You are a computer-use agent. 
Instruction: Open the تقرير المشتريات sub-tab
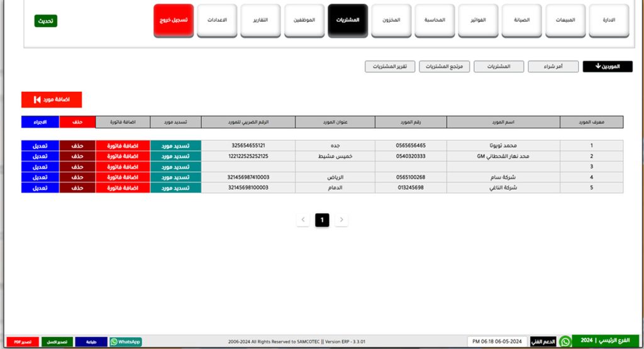[x=390, y=67]
